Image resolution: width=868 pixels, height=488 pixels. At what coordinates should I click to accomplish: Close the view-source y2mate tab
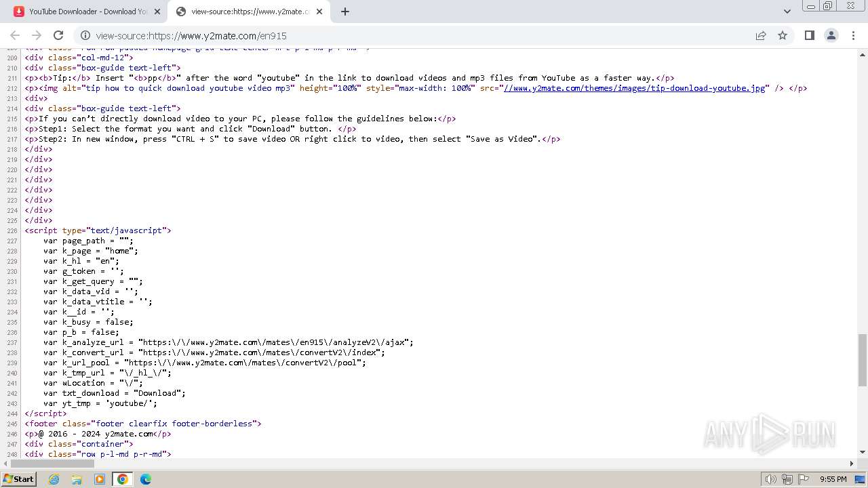coord(320,12)
